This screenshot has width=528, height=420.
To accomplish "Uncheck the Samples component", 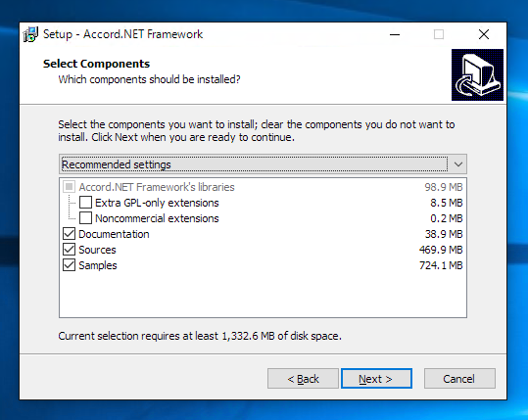I will point(69,265).
